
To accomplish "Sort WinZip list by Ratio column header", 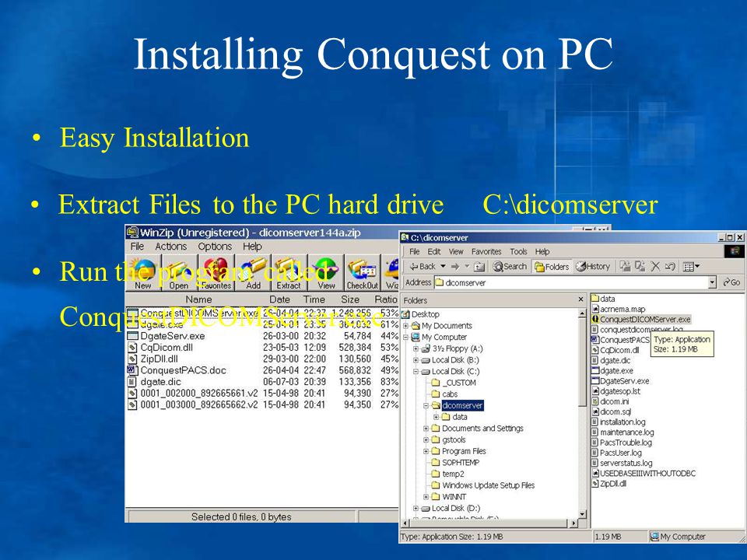I will tap(386, 299).
